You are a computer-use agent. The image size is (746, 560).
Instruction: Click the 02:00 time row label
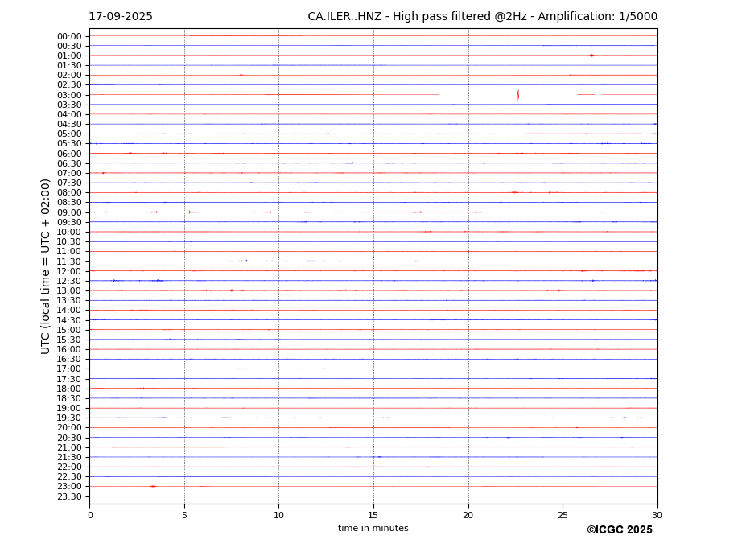[69, 75]
